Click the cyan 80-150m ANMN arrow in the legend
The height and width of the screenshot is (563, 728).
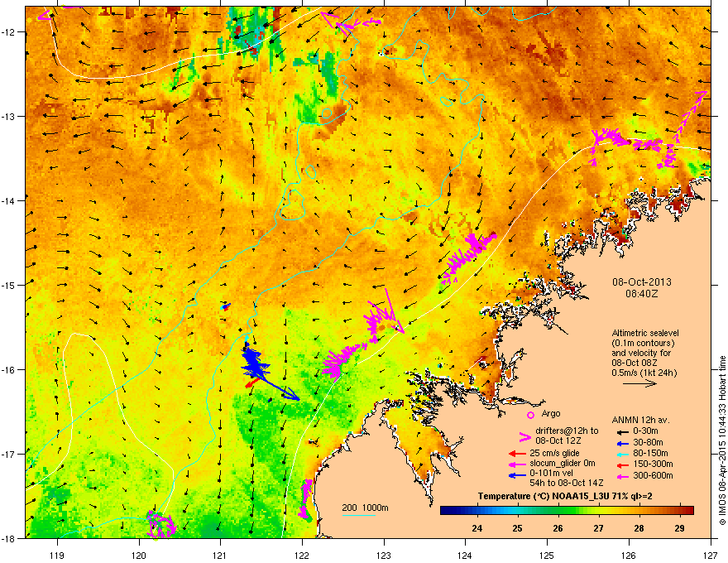click(623, 454)
